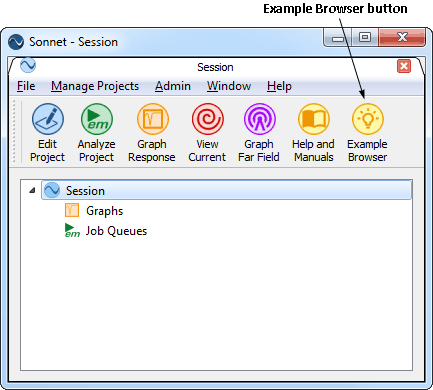Open Graph Far Field tool
Viewport: 433px width, 390px height.
point(259,133)
